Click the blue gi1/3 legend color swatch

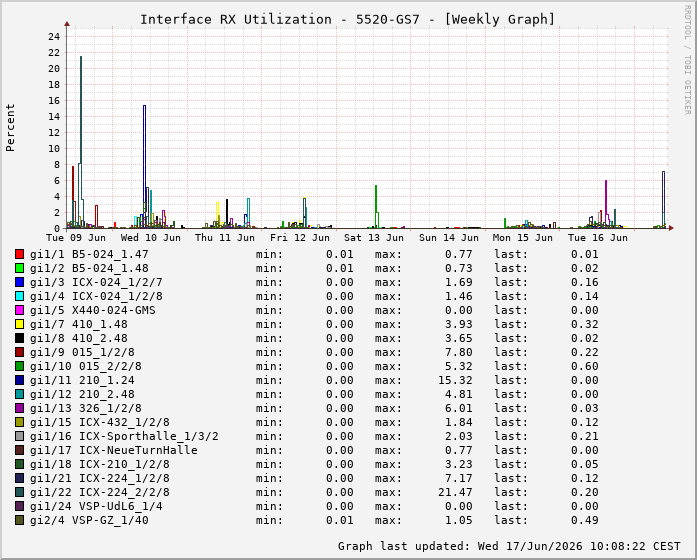coord(19,282)
